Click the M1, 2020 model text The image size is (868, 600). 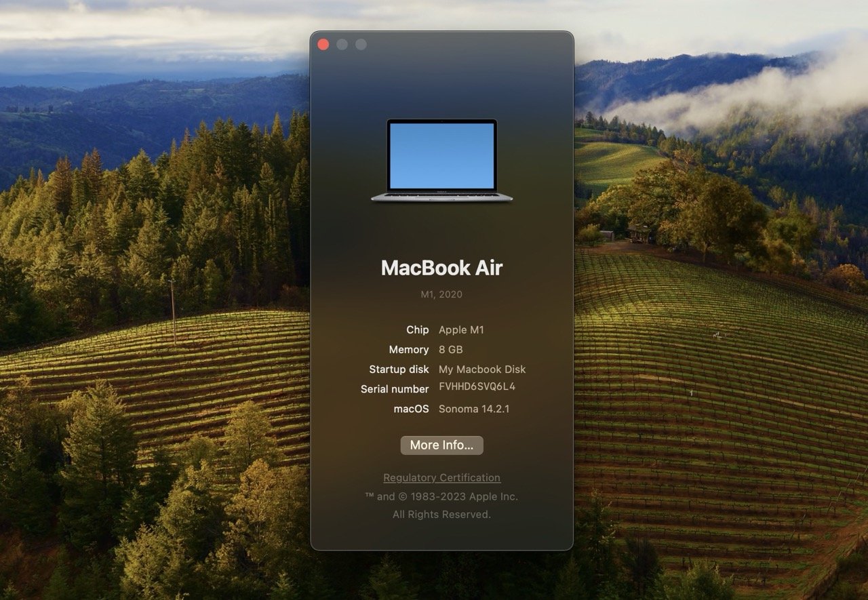441,294
